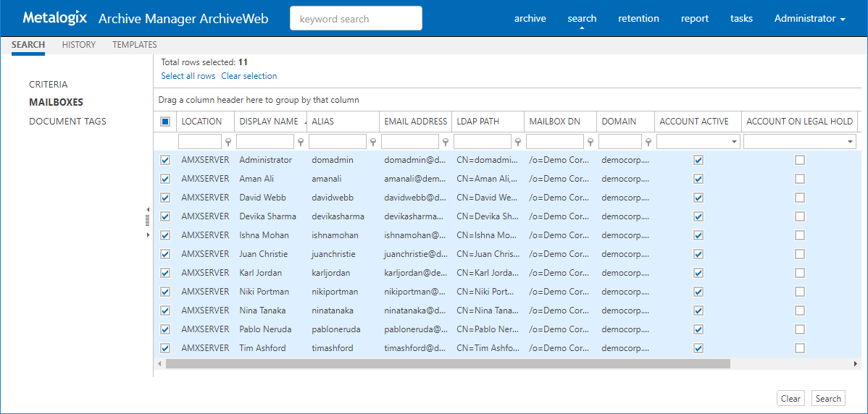The image size is (868, 414).
Task: Click the Domain column filter icon
Action: [648, 143]
